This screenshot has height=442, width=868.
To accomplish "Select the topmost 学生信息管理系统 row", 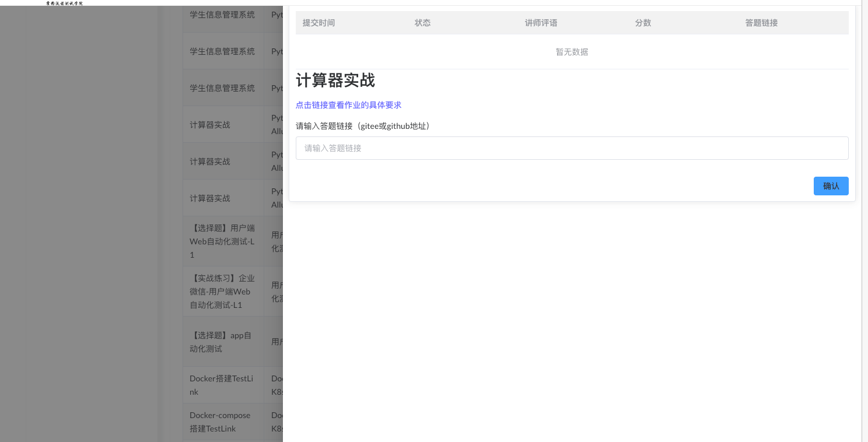I will [222, 15].
